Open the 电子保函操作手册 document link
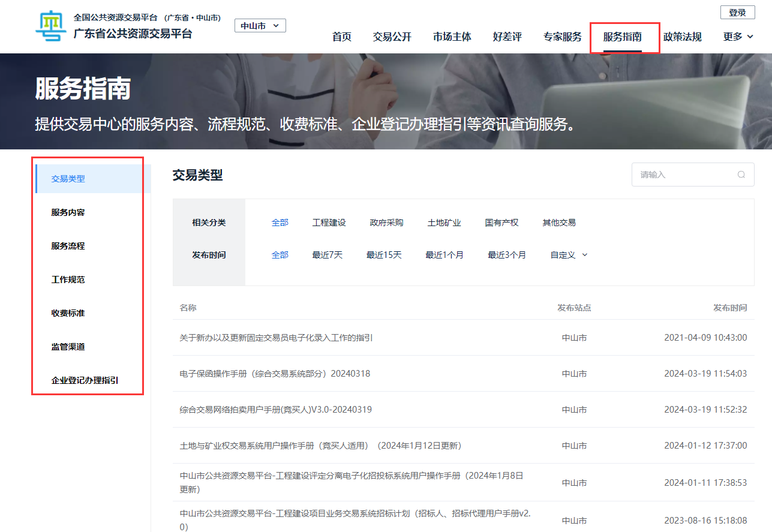 [275, 374]
